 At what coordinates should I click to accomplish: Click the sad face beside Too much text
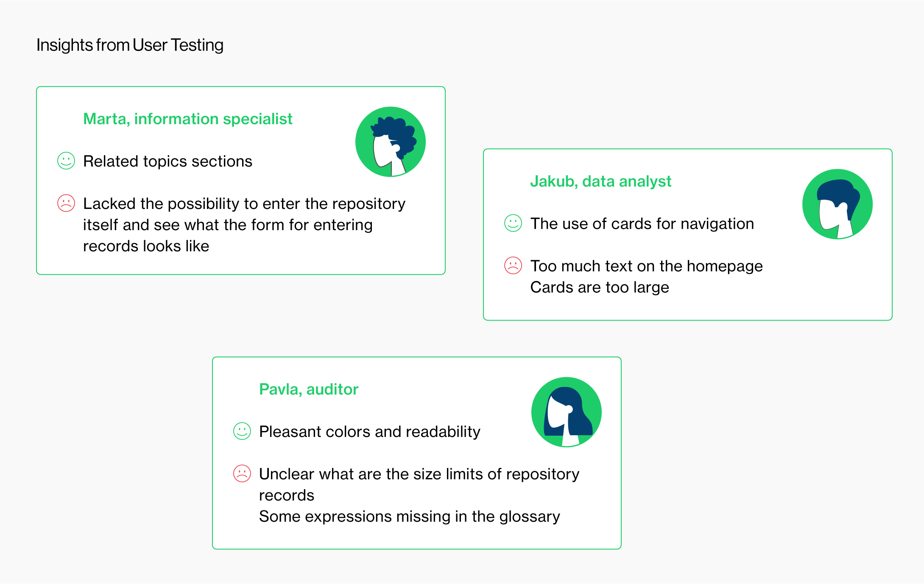point(513,266)
